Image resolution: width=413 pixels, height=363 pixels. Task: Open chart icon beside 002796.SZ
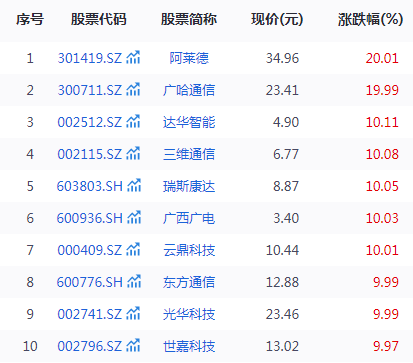pos(133,345)
